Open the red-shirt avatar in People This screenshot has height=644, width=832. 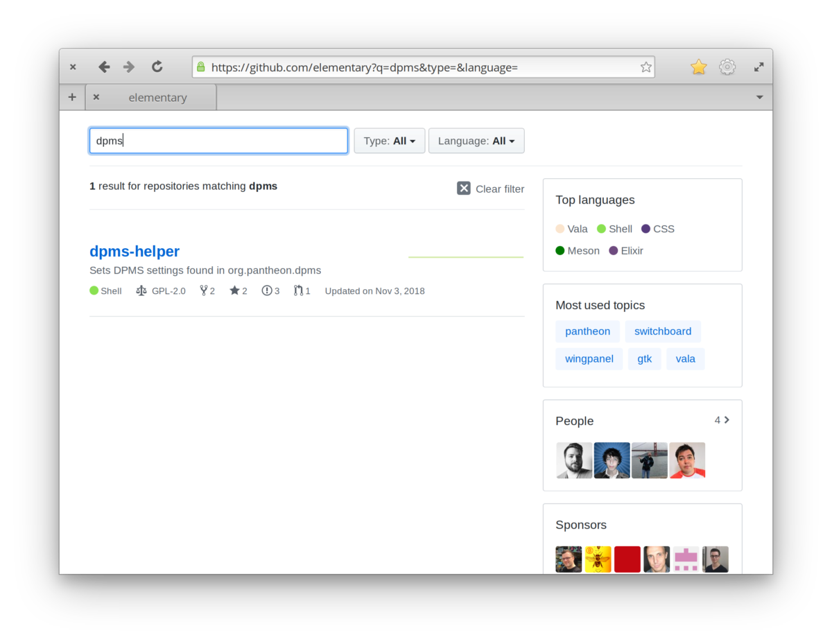click(x=687, y=460)
